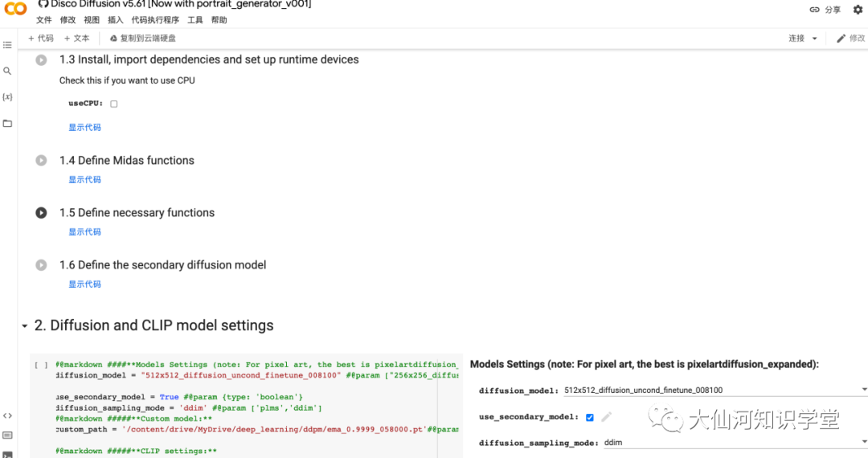Open the diffusion_model dropdown
Screen dimensions: 868x458
[x=714, y=391]
